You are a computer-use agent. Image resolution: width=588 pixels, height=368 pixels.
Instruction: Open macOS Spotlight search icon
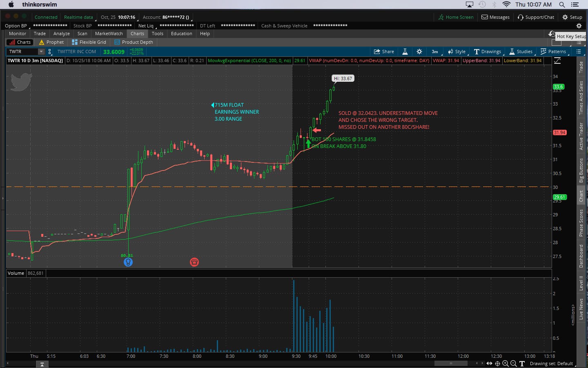(x=562, y=4)
